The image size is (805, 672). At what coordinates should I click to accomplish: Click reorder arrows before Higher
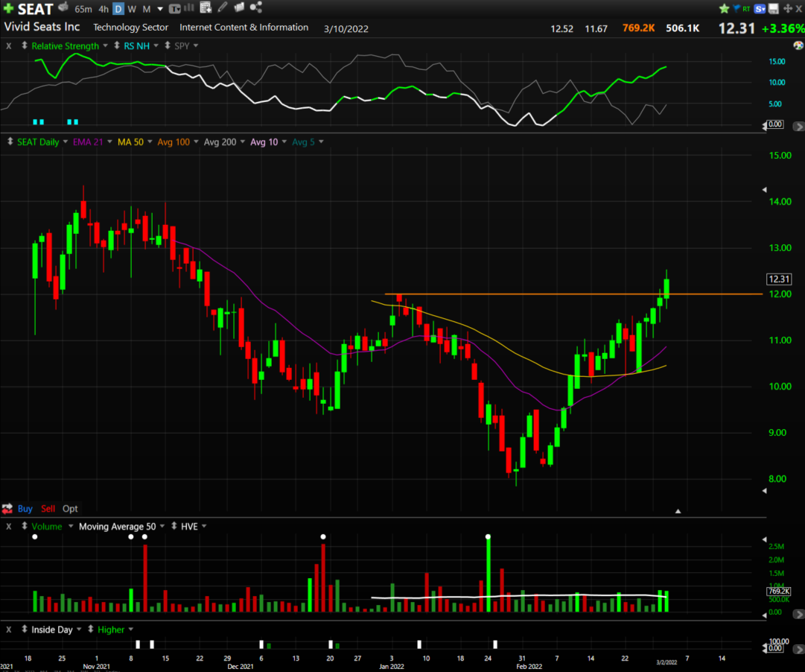[90, 630]
